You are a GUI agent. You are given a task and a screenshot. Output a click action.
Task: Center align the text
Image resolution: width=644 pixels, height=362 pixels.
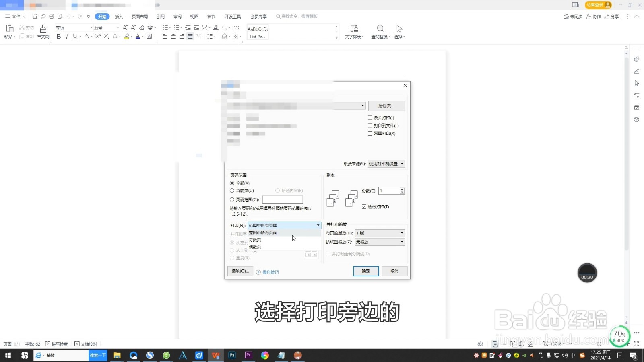pyautogui.click(x=173, y=36)
